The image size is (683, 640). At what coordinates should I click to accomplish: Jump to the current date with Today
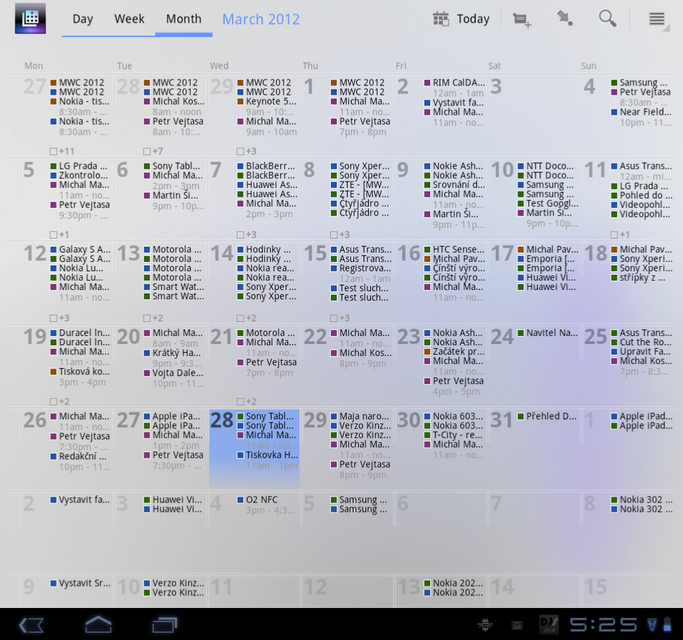(461, 19)
